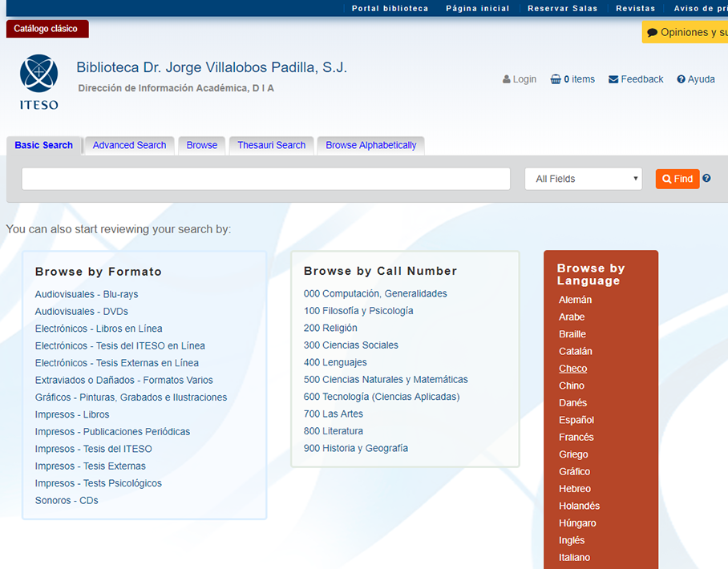Open 600 Tecnología (Ciencias Aplicadas)
728x569 pixels.
click(x=382, y=397)
